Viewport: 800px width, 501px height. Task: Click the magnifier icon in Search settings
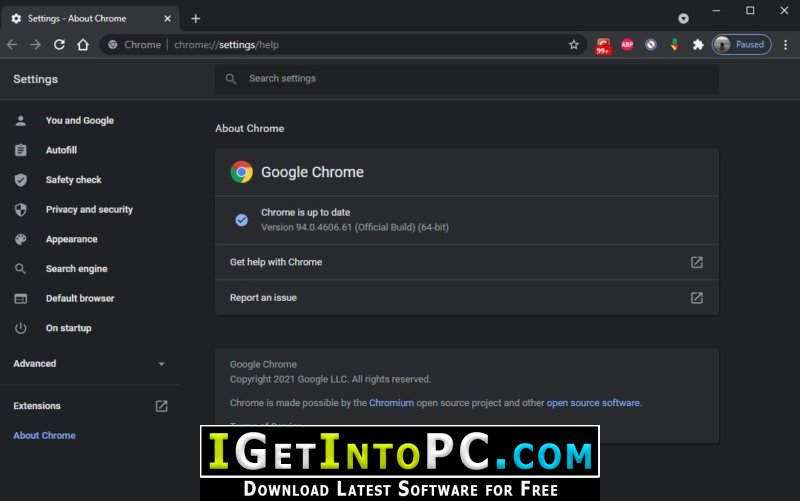click(x=231, y=79)
